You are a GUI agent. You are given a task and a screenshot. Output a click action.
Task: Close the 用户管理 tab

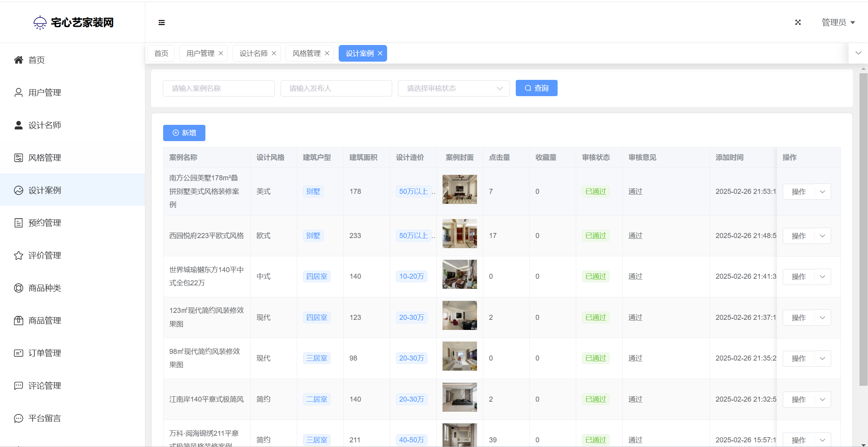coord(221,53)
